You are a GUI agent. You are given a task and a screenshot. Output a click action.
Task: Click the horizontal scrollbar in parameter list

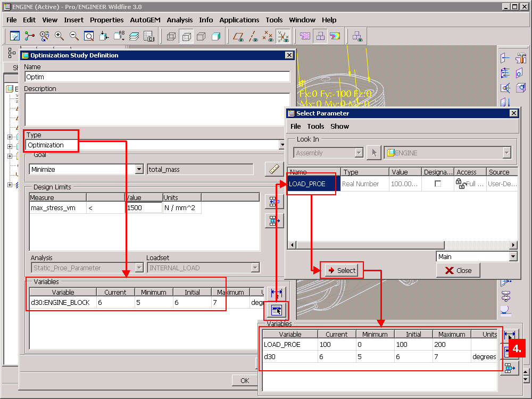pos(370,245)
